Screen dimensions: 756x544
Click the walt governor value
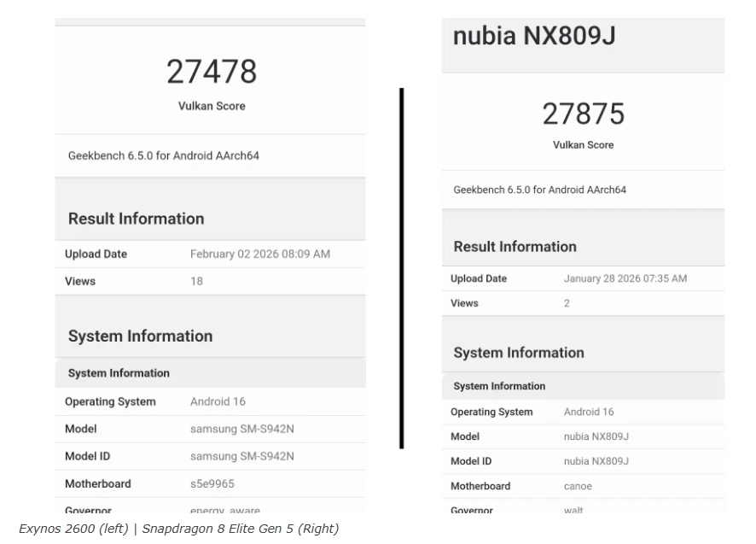click(573, 510)
